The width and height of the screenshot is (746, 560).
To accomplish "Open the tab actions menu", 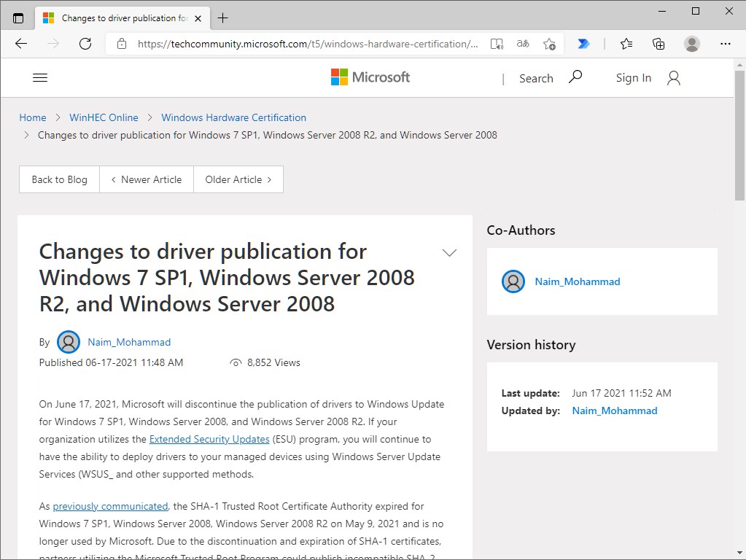I will coord(18,17).
